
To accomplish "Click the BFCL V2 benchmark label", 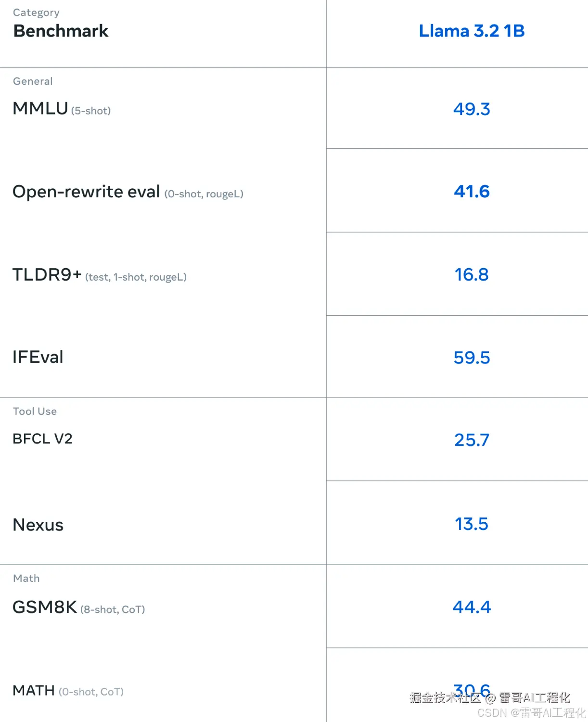I will (x=42, y=439).
